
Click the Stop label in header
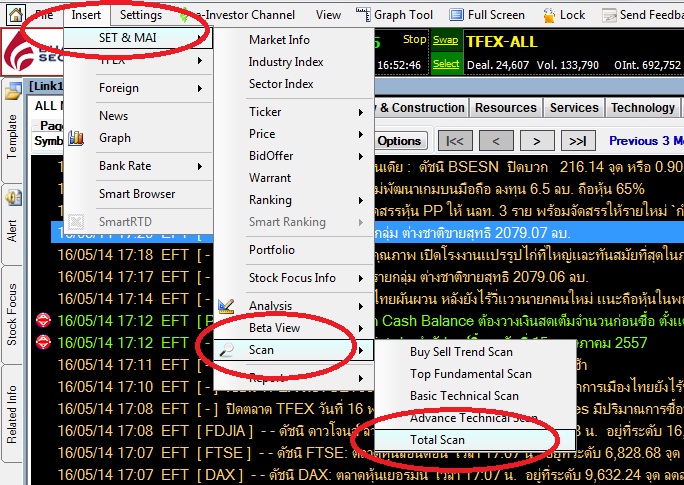[x=414, y=39]
